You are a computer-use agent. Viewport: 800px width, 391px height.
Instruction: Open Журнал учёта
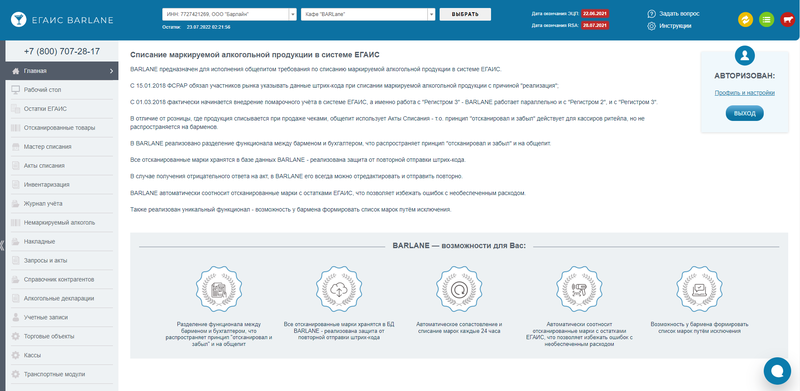62,204
